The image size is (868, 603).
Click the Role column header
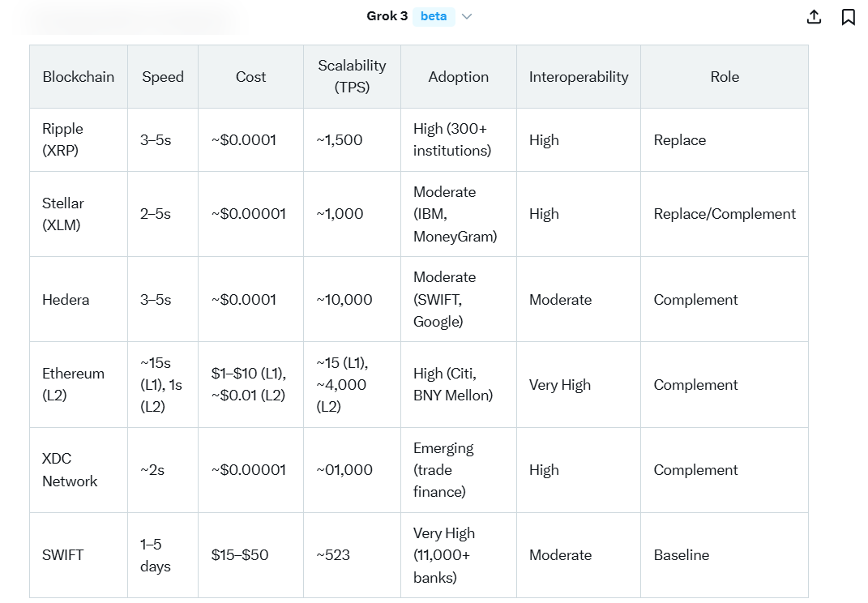point(725,77)
